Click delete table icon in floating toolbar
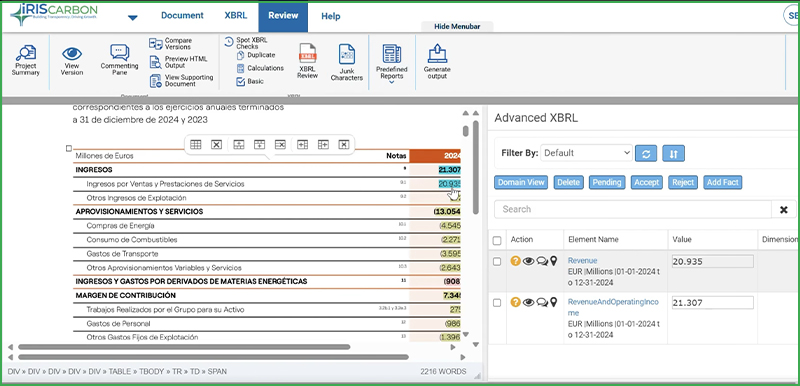 [216, 145]
